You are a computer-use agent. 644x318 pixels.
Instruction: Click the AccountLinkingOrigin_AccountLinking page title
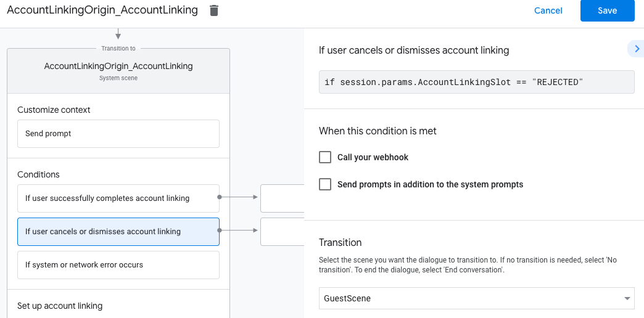coord(102,10)
